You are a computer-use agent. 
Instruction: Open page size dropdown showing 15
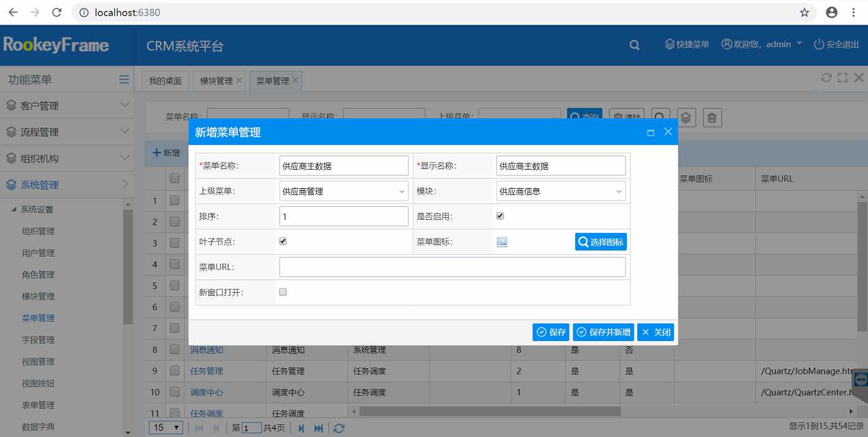pos(166,427)
